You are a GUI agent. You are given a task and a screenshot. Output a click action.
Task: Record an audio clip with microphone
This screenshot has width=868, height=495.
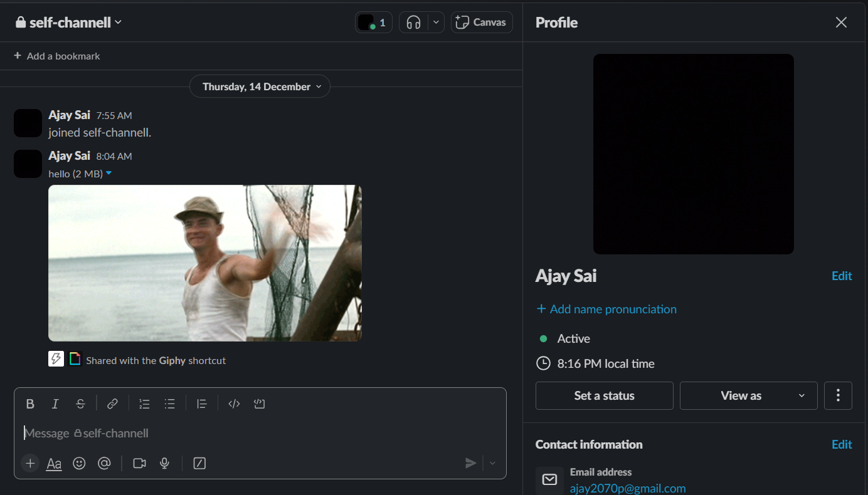coord(164,463)
